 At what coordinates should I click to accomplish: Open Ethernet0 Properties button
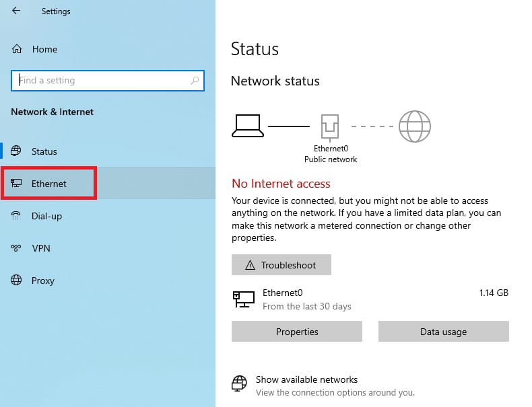(x=297, y=332)
